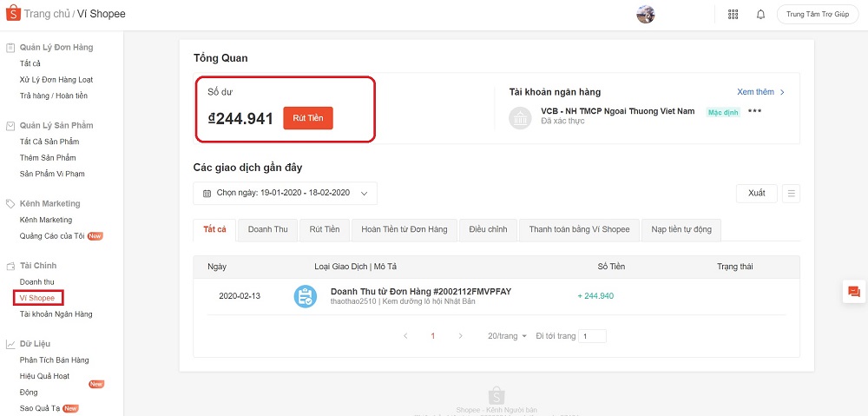The width and height of the screenshot is (868, 416).
Task: Open the apps grid menu icon
Action: coord(733,15)
